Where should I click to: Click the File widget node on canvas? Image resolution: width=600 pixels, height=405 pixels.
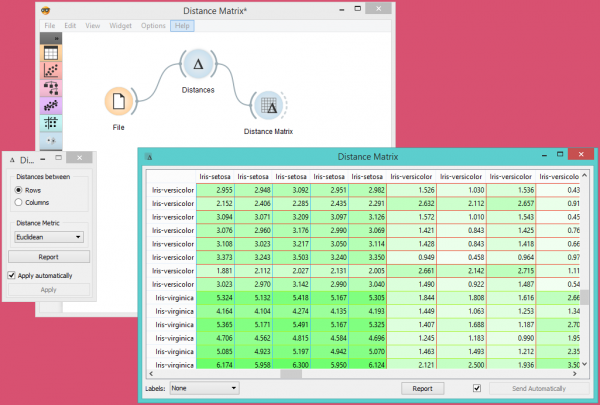point(119,102)
